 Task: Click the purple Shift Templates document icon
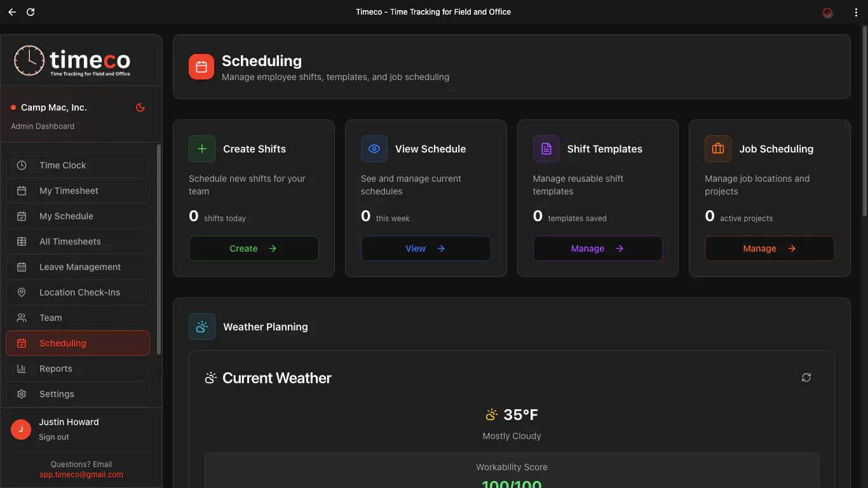[546, 149]
